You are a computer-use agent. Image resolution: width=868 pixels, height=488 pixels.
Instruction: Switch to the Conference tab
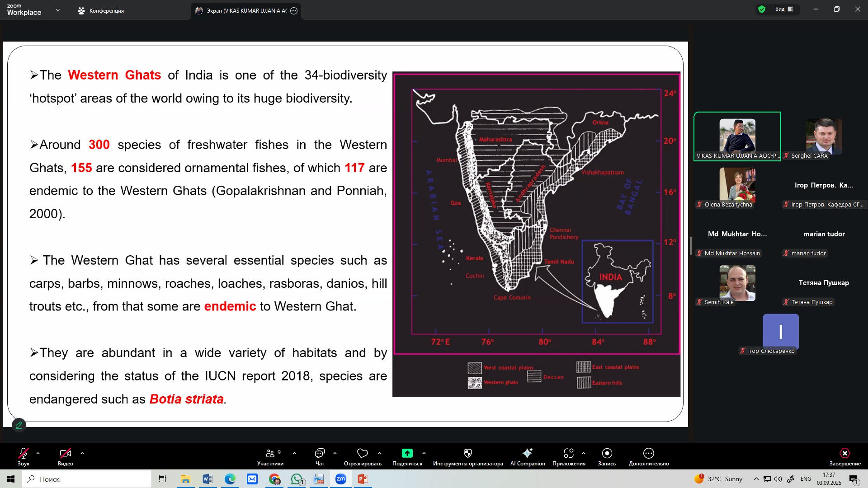(x=101, y=11)
